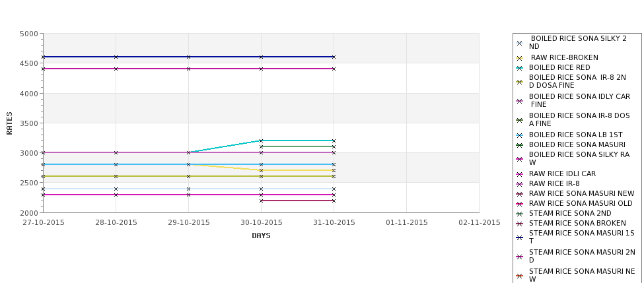The width and height of the screenshot is (644, 283).
Task: Click the RAW RICE SONA MASURI OLD legend label
Action: (x=581, y=203)
